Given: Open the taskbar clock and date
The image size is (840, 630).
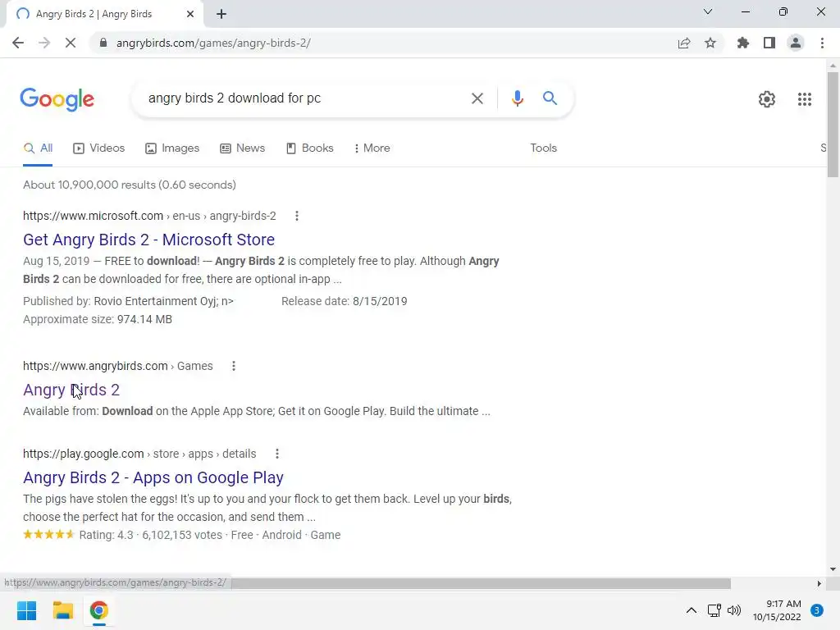Looking at the screenshot, I should (777, 610).
